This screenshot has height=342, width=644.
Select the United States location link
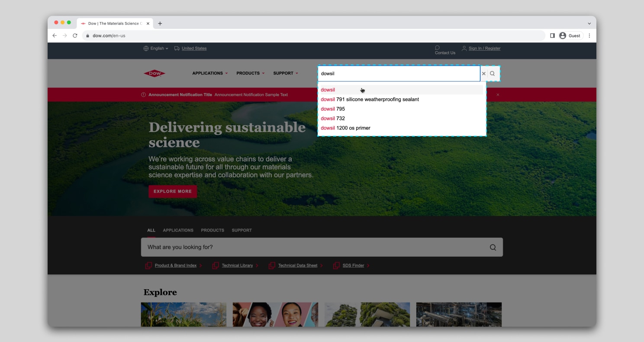click(x=194, y=48)
